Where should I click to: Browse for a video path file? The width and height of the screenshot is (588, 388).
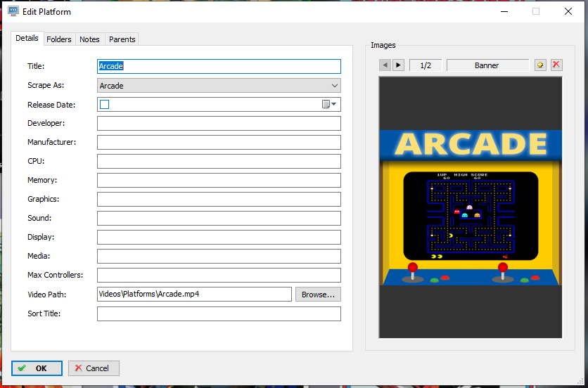tap(318, 295)
